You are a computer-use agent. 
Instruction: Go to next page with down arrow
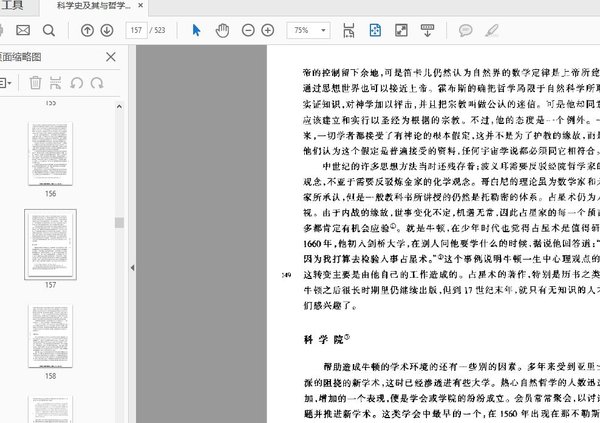pos(107,31)
